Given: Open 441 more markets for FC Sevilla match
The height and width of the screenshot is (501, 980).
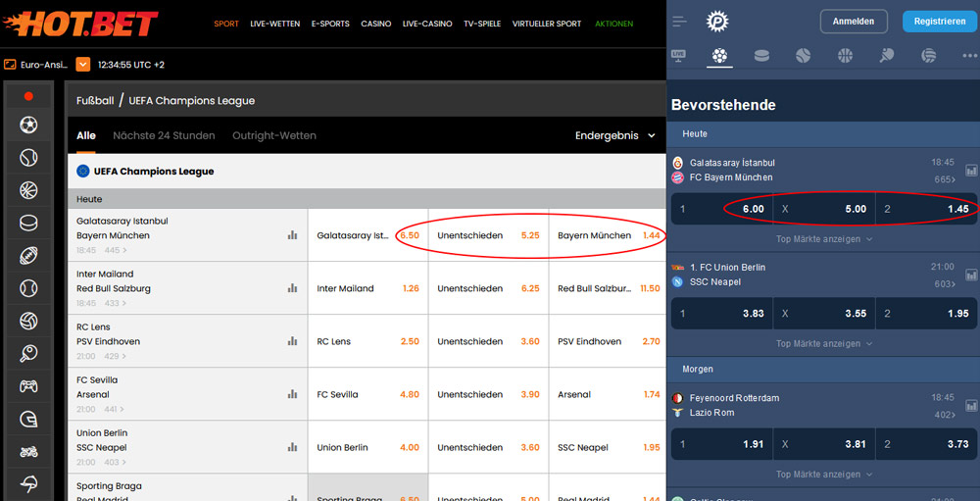Looking at the screenshot, I should 116,409.
